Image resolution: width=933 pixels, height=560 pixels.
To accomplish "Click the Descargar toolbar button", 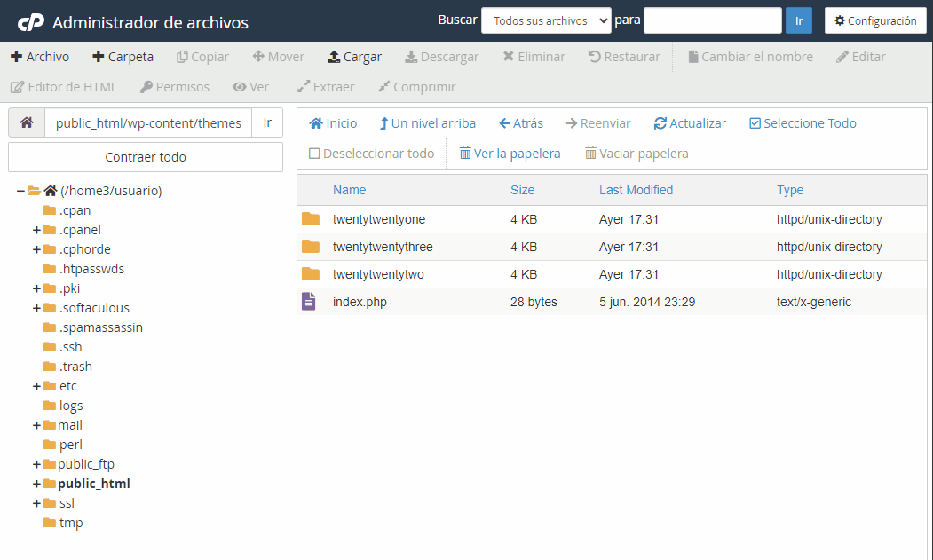I will (441, 57).
